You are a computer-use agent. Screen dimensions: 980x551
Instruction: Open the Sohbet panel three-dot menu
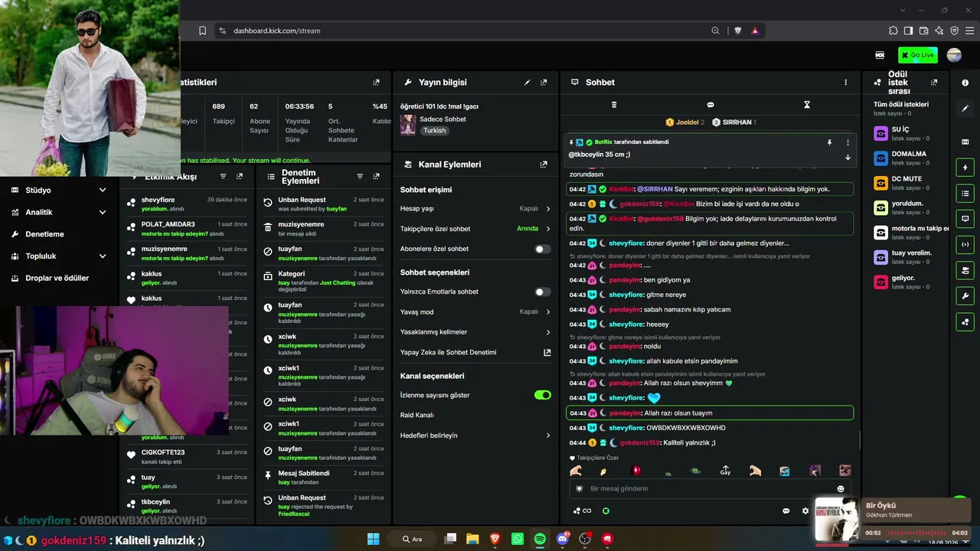point(846,83)
